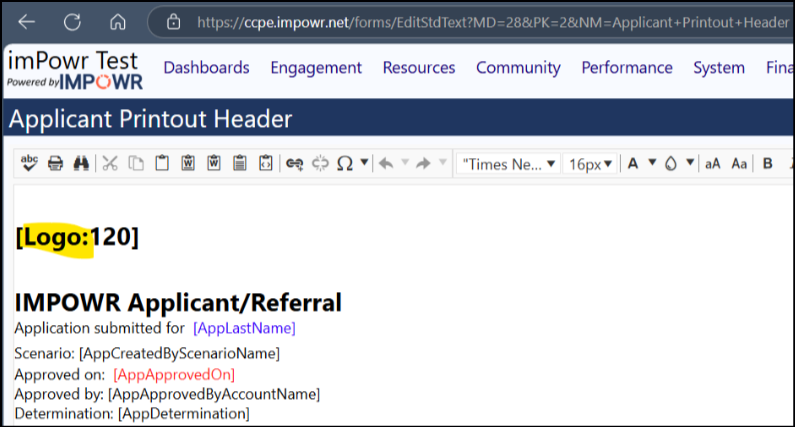The image size is (795, 427).
Task: Click the [Logo:120] placeholder text
Action: [77, 237]
